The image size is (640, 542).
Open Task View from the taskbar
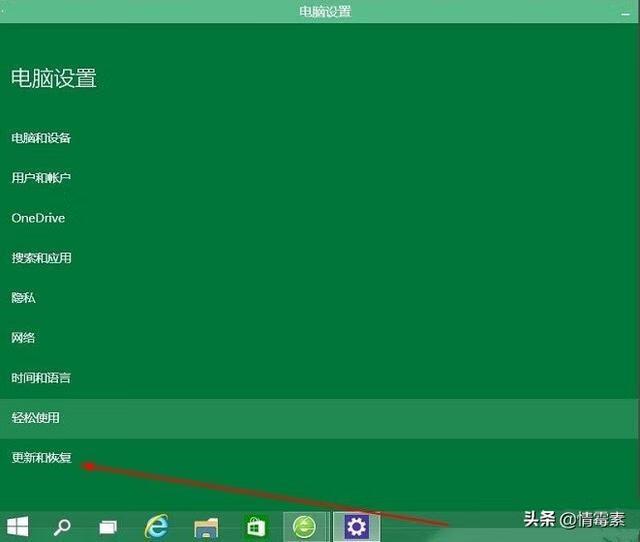click(x=108, y=526)
